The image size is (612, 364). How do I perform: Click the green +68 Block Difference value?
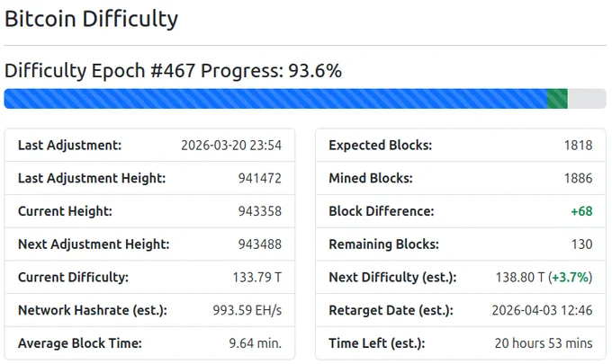tap(581, 211)
